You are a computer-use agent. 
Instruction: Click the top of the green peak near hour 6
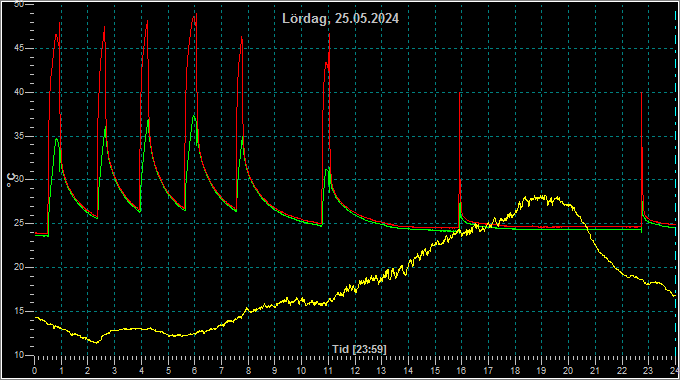coord(193,115)
